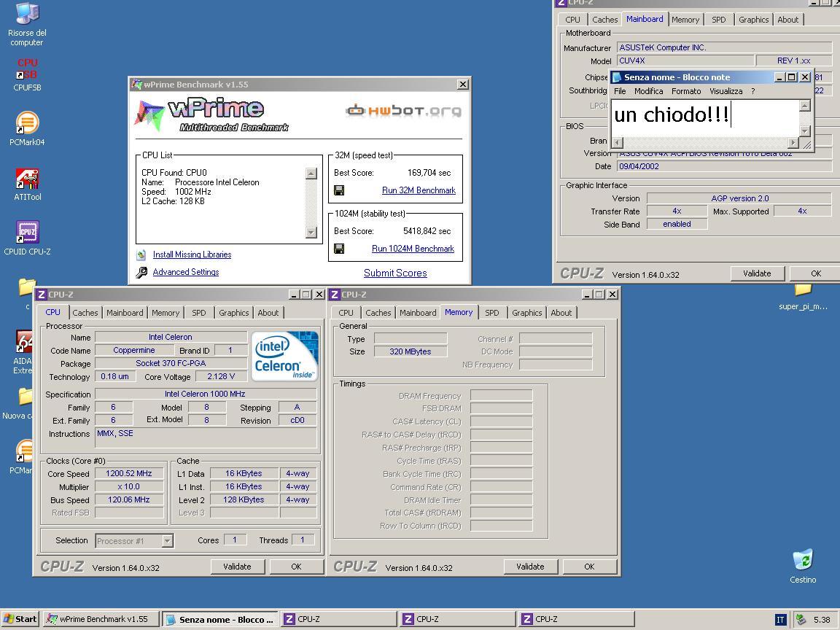The width and height of the screenshot is (840, 630).
Task: Click OK in CPU-Z CPU window
Action: click(x=296, y=567)
